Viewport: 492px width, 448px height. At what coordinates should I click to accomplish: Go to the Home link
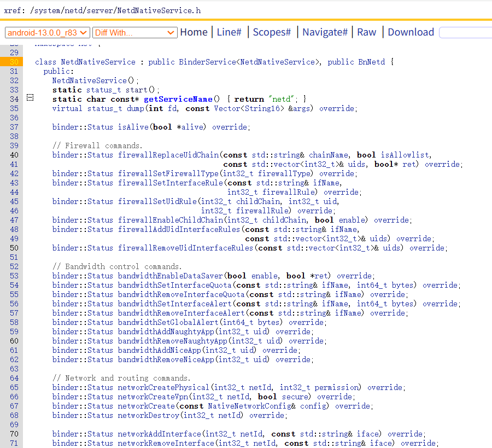[x=194, y=32]
